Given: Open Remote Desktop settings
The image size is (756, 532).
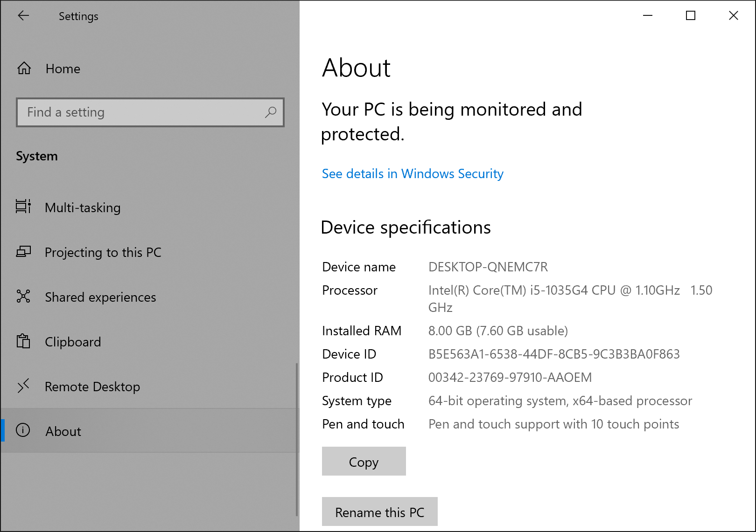Looking at the screenshot, I should coord(149,387).
